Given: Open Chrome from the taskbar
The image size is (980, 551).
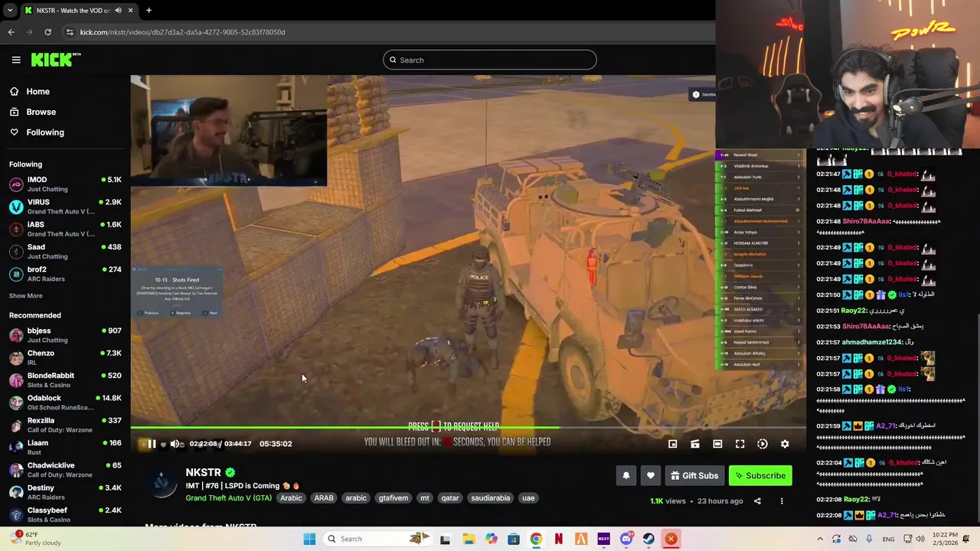Looking at the screenshot, I should pos(536,539).
